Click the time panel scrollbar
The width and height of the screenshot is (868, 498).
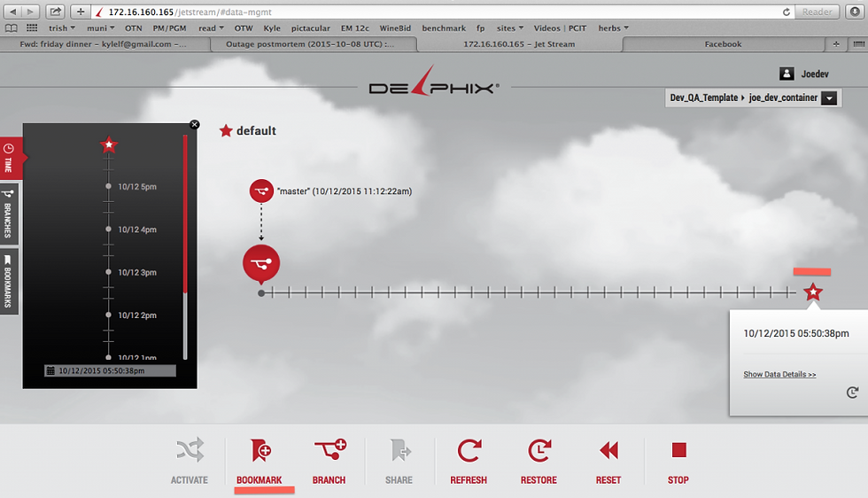click(185, 246)
